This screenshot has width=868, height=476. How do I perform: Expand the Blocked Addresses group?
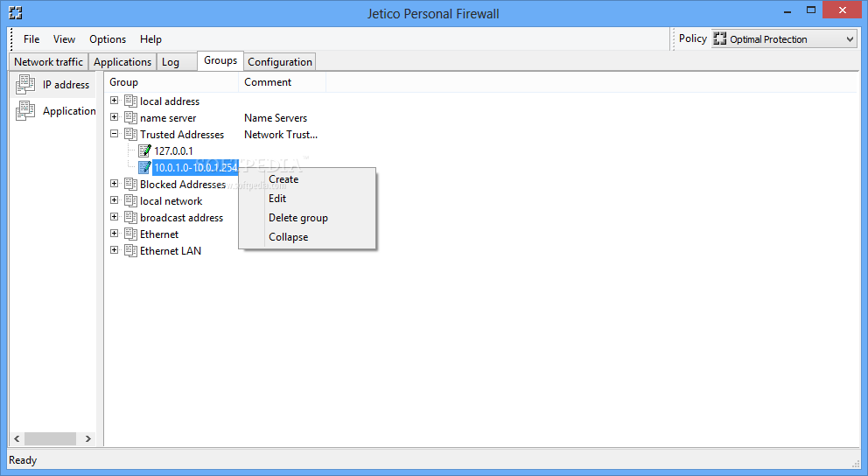pos(114,183)
